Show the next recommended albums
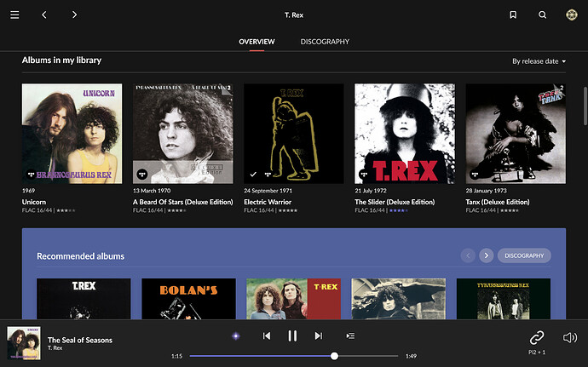The image size is (588, 367). 487,255
